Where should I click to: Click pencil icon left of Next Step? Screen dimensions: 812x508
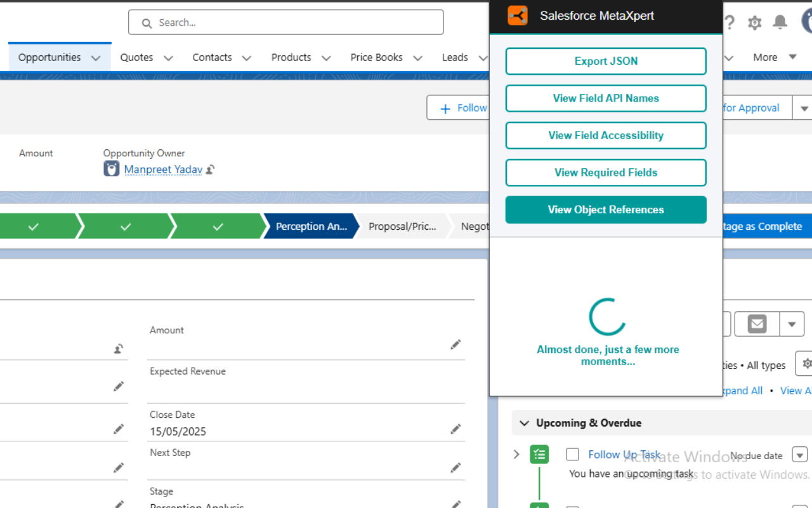point(119,468)
